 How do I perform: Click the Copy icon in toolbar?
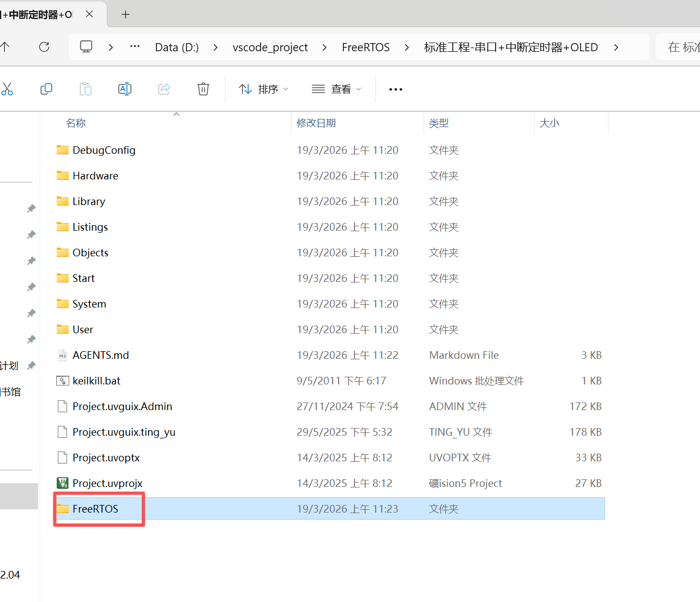(x=46, y=89)
